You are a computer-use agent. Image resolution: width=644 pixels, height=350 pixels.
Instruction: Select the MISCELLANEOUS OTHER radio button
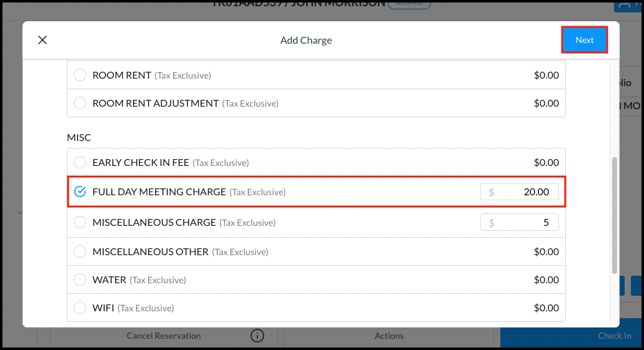click(x=80, y=251)
